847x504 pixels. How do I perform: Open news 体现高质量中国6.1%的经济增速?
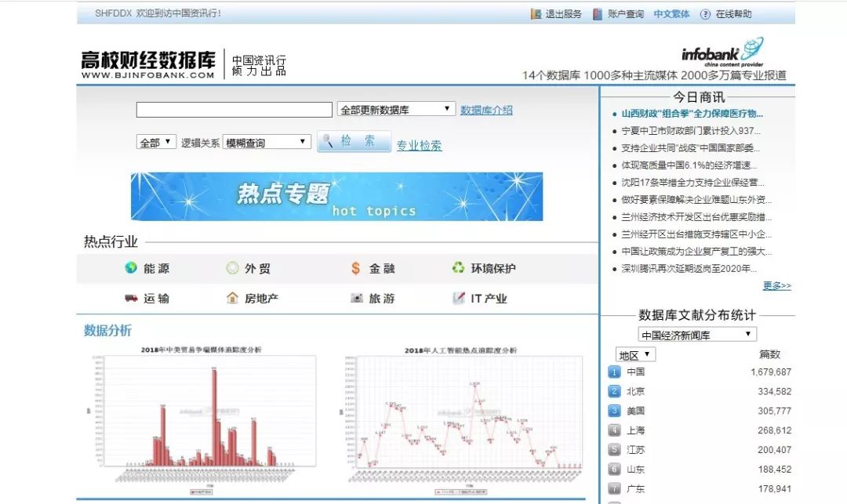pyautogui.click(x=689, y=165)
